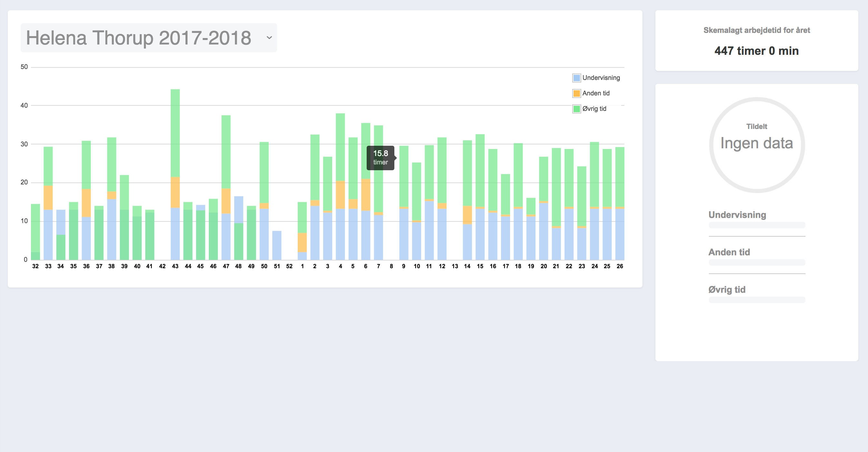
Task: Click the Anden tid heading in side panel
Action: coord(729,252)
